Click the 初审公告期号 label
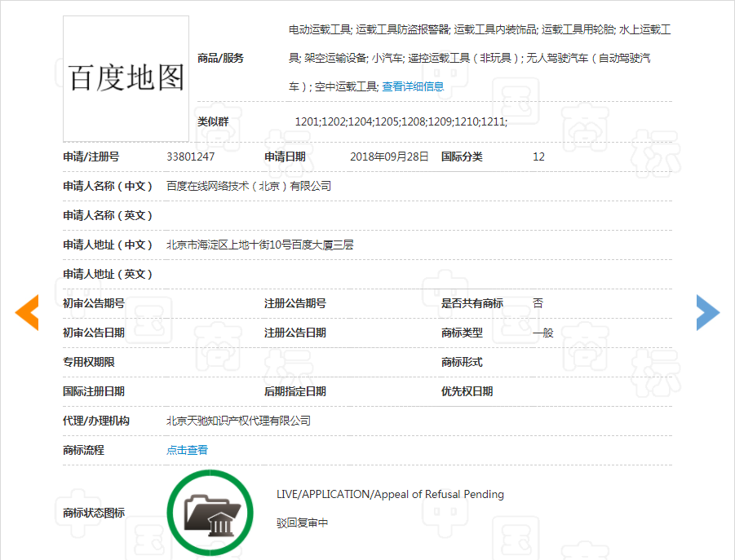This screenshot has width=735, height=560. coord(94,303)
